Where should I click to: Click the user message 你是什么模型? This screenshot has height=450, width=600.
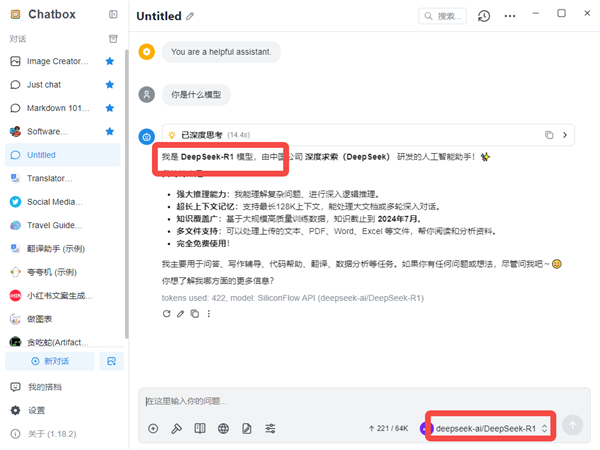(x=196, y=95)
